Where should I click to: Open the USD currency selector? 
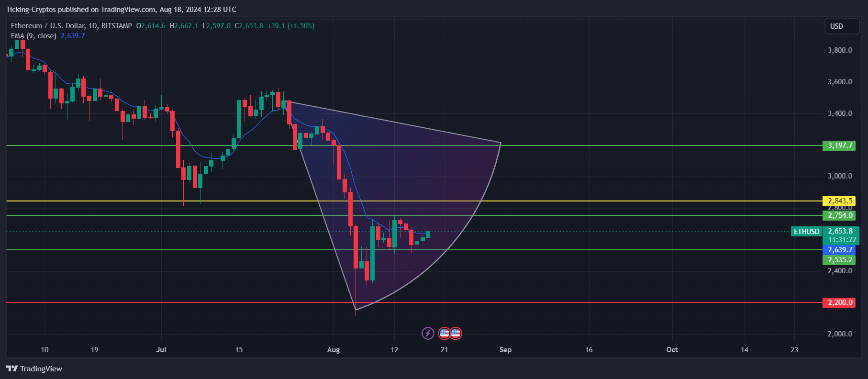pyautogui.click(x=842, y=26)
